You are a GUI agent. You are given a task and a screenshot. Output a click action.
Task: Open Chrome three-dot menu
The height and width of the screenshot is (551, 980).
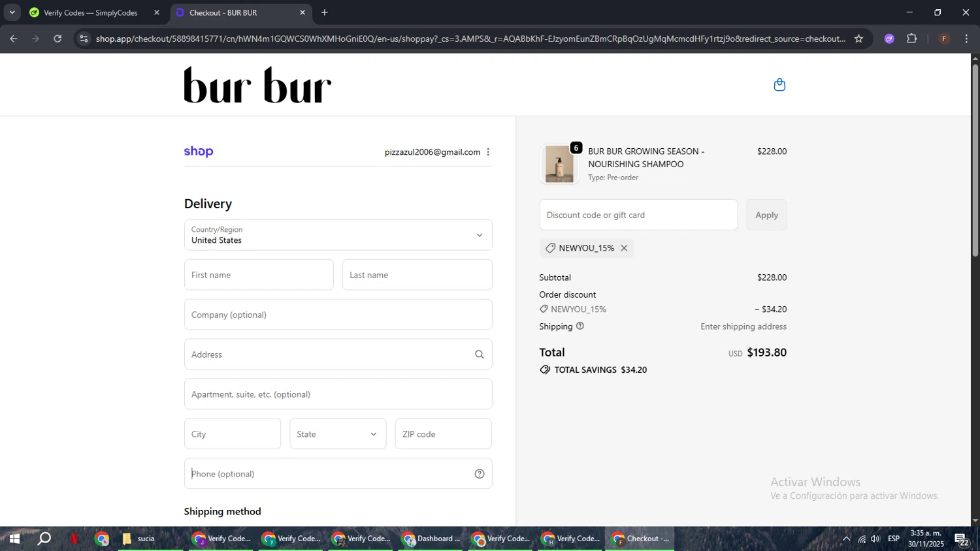pyautogui.click(x=966, y=39)
